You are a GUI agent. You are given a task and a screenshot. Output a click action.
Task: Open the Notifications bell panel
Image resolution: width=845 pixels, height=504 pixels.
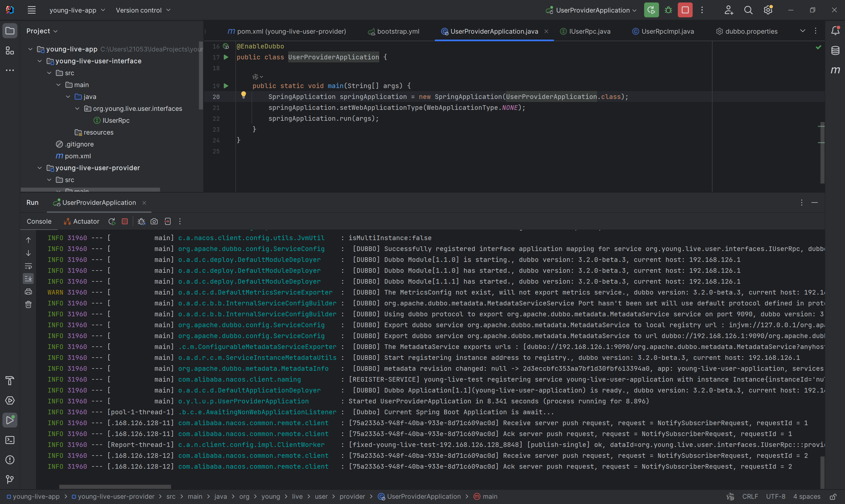835,31
